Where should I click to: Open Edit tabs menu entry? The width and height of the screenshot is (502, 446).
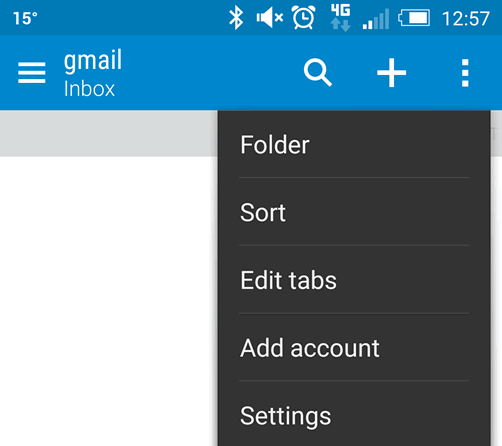click(x=354, y=280)
